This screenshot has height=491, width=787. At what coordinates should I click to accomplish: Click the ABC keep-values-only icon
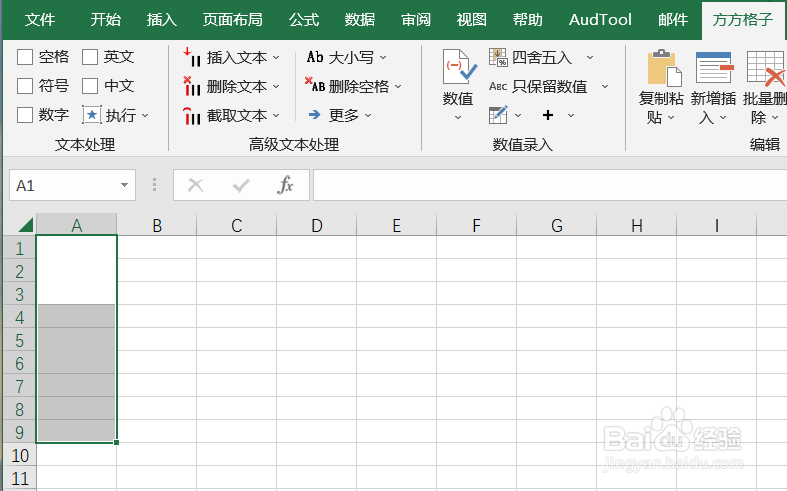point(498,86)
